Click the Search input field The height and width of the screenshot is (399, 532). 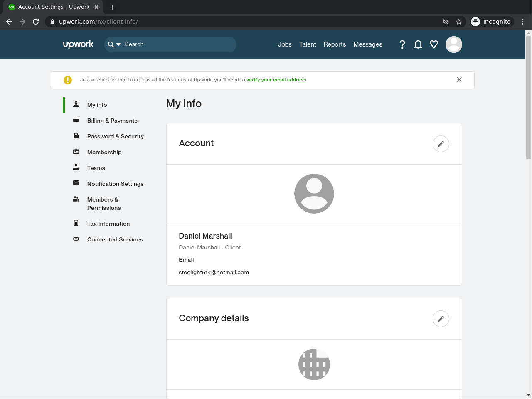pos(179,44)
